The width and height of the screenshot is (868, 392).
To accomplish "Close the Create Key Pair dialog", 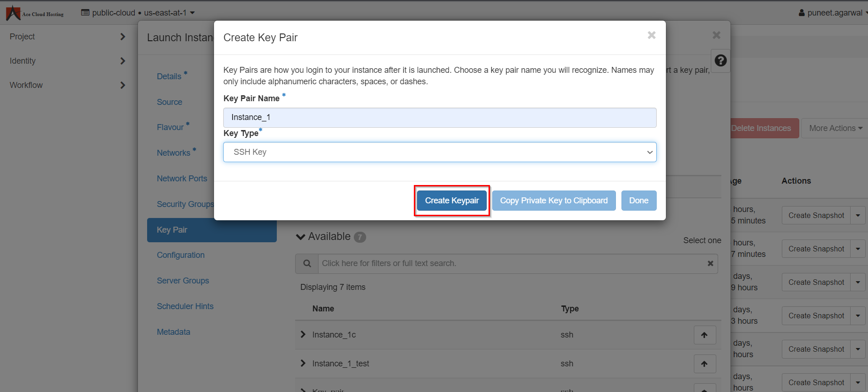I will coord(651,35).
